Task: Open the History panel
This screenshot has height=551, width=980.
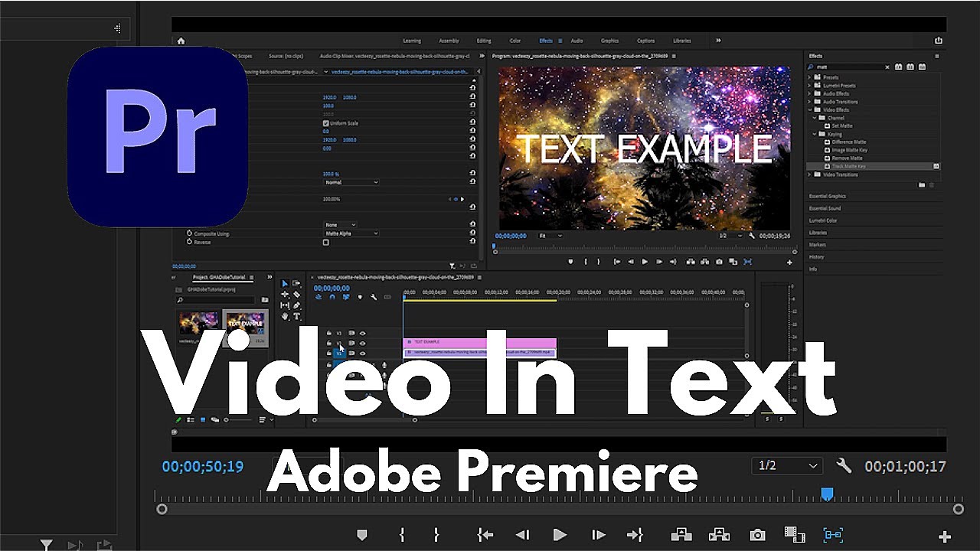Action: coord(817,257)
